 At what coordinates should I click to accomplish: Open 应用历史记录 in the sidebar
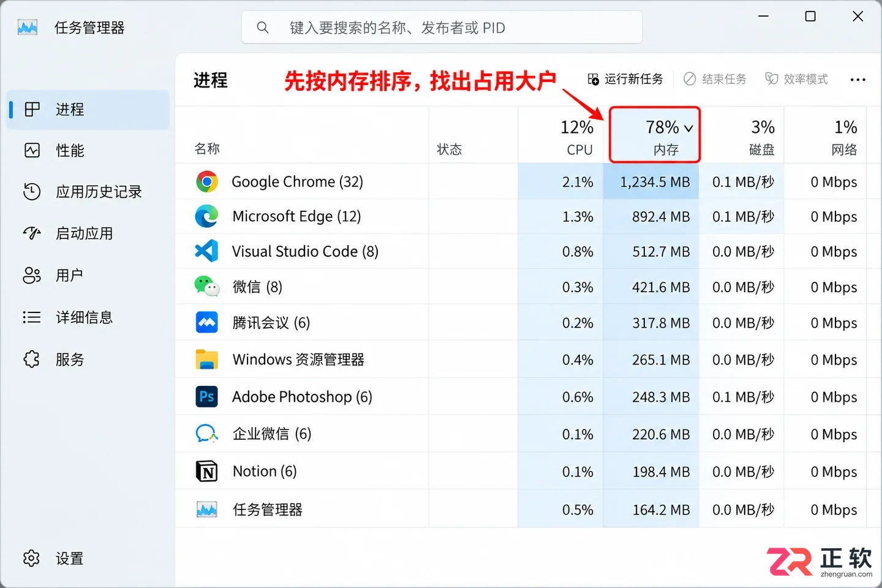[x=88, y=192]
